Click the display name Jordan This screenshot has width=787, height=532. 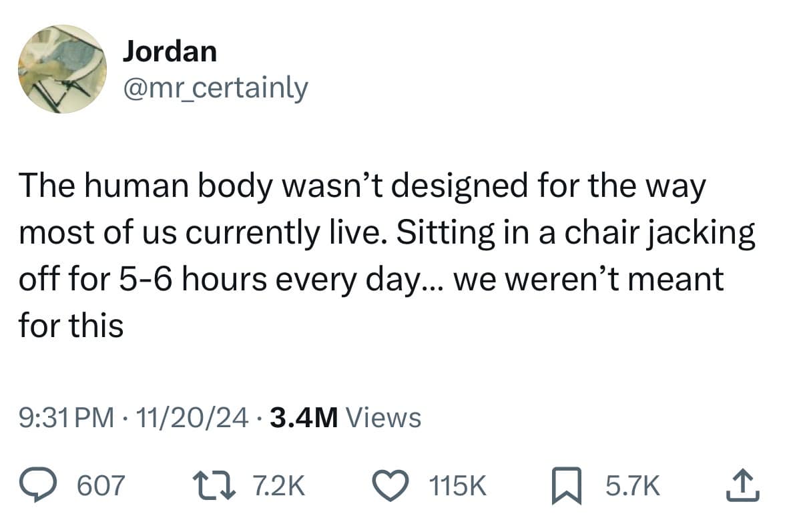pos(170,51)
